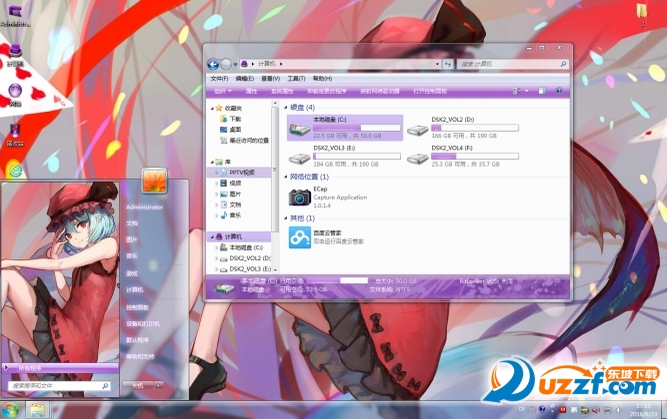This screenshot has height=419, width=667.
Task: Click the 百度云管家 cloud icon
Action: click(x=300, y=237)
